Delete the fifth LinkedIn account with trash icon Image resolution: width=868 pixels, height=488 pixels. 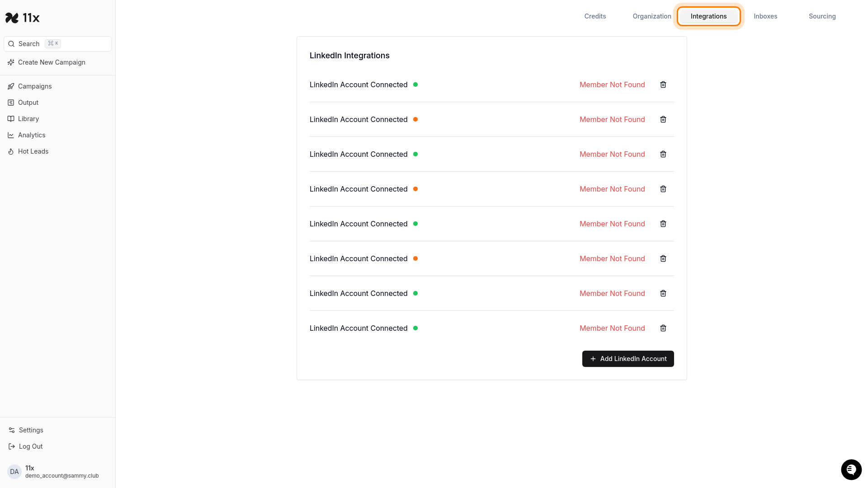(663, 224)
